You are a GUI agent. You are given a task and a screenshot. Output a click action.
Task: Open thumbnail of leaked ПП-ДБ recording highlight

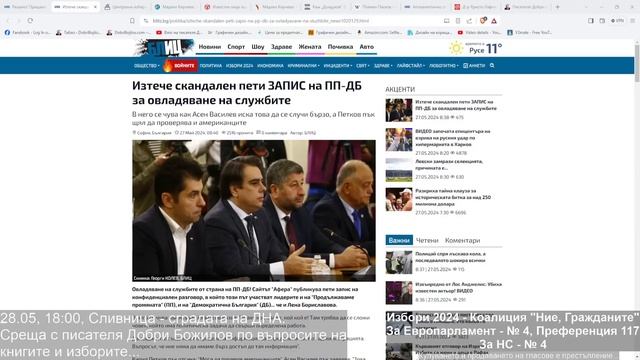[399, 110]
